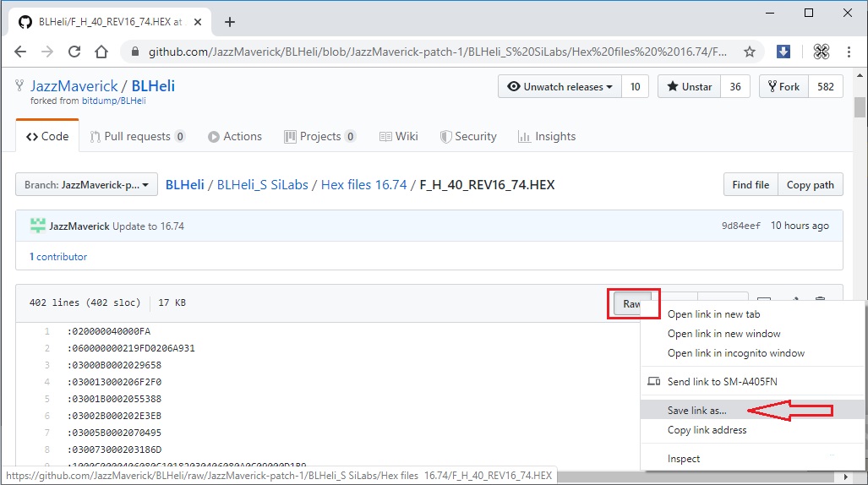The image size is (868, 485).
Task: Click hex line :030073000203186D
Action: click(x=114, y=450)
